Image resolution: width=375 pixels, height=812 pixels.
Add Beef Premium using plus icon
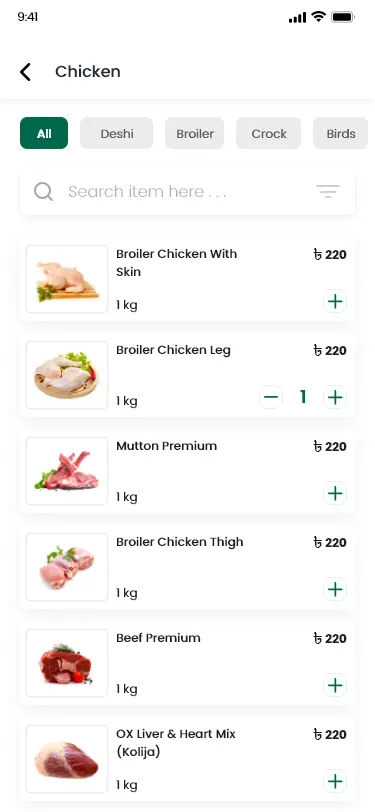[335, 686]
